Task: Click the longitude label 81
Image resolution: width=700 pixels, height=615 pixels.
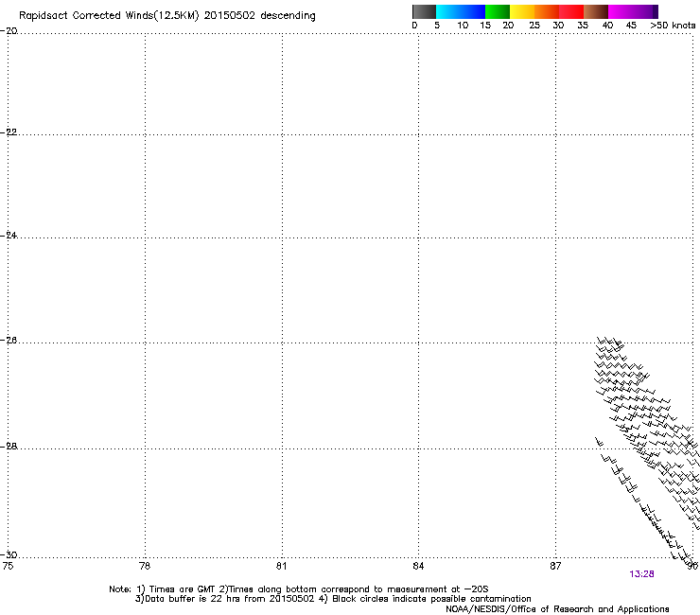Action: pyautogui.click(x=281, y=566)
